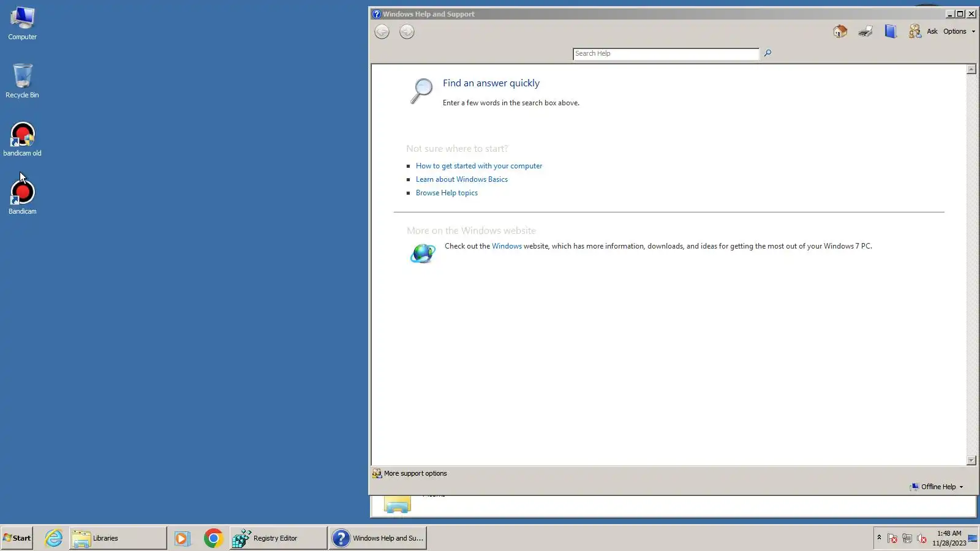This screenshot has height=551, width=980.
Task: Select the 'bandicam old' desktop shortcut
Action: 22,139
